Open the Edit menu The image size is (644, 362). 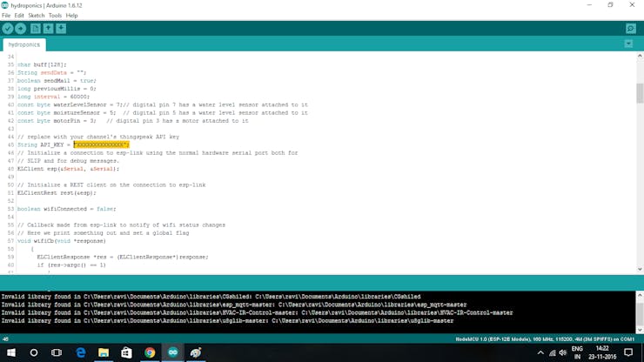pyautogui.click(x=19, y=16)
